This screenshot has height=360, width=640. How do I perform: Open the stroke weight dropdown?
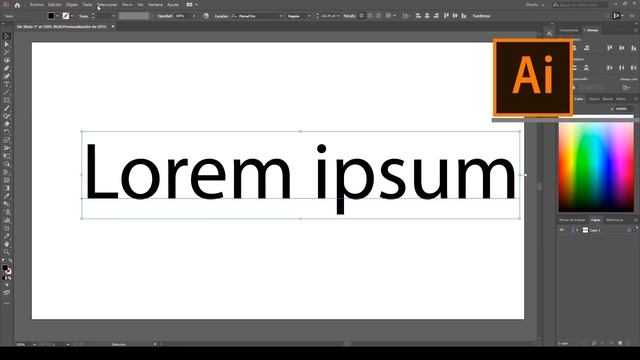[113, 16]
